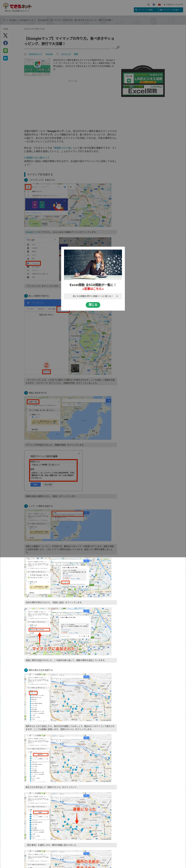The image size is (186, 868).
Task: Share the article on X from sidebar
Action: pyautogui.click(x=5, y=35)
